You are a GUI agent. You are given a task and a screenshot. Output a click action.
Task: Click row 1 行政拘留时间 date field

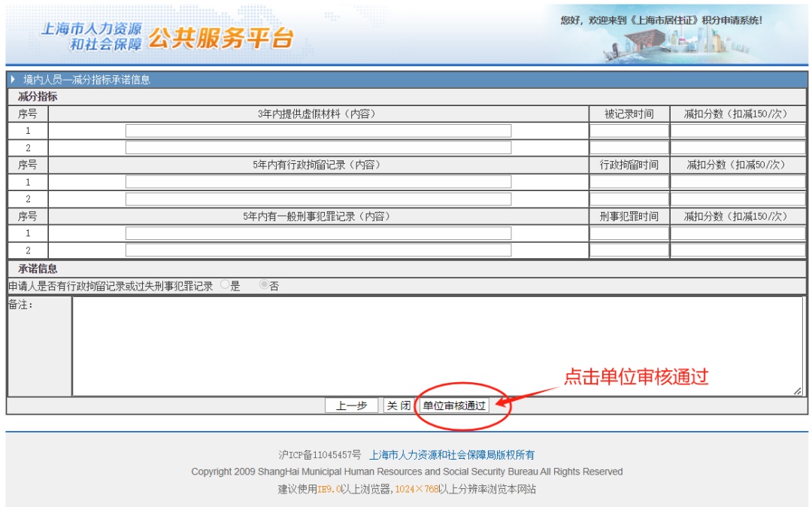[x=629, y=182]
